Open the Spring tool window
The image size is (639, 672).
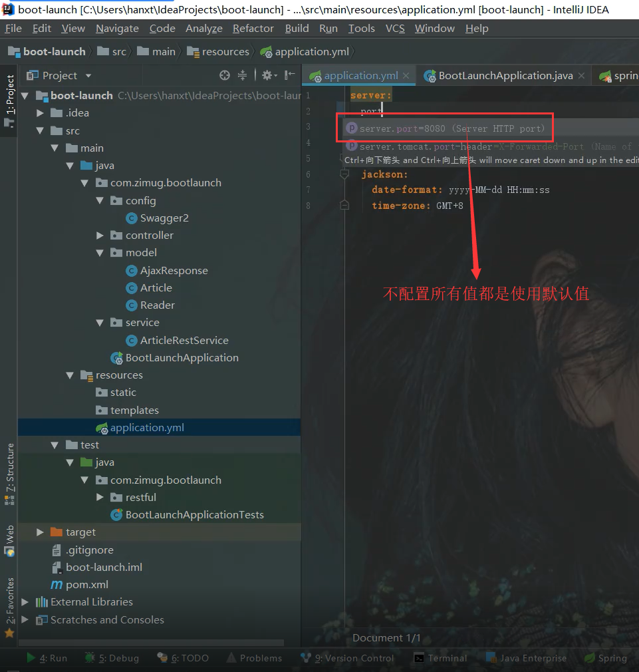pyautogui.click(x=606, y=658)
